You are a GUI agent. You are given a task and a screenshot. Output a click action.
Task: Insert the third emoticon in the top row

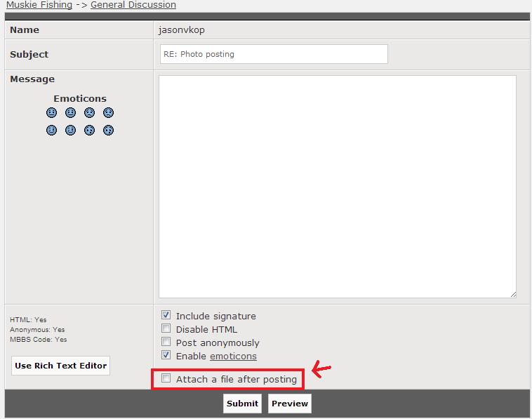(x=89, y=112)
